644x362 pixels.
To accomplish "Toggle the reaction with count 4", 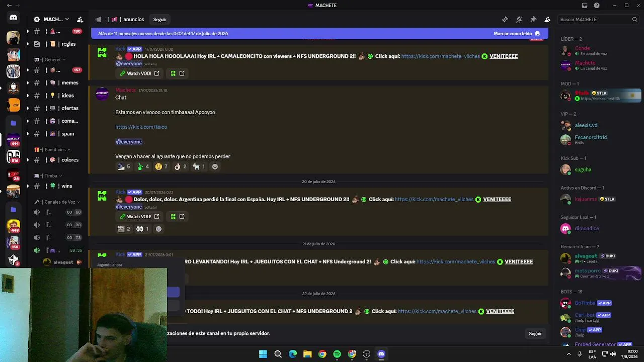I will click(x=143, y=167).
